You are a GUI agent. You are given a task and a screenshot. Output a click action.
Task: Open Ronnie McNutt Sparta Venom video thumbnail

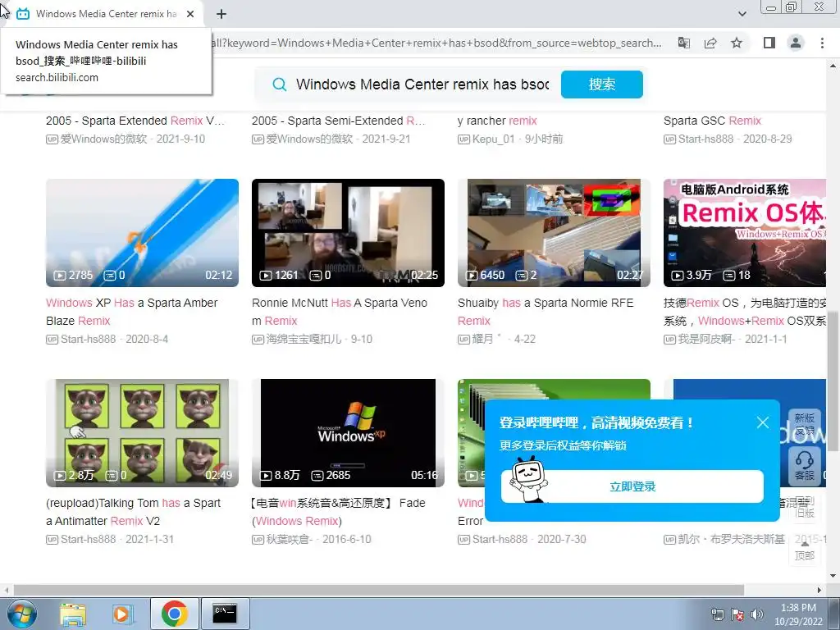pos(348,232)
